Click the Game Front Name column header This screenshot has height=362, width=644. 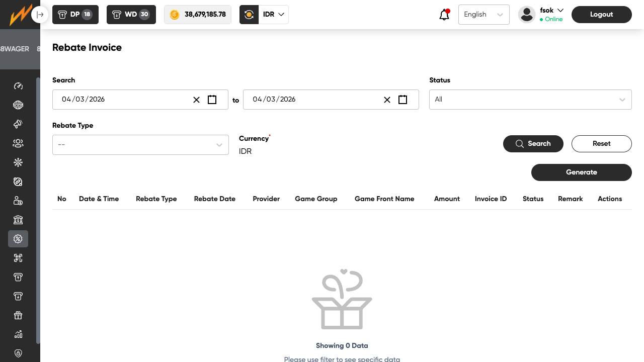tap(384, 199)
